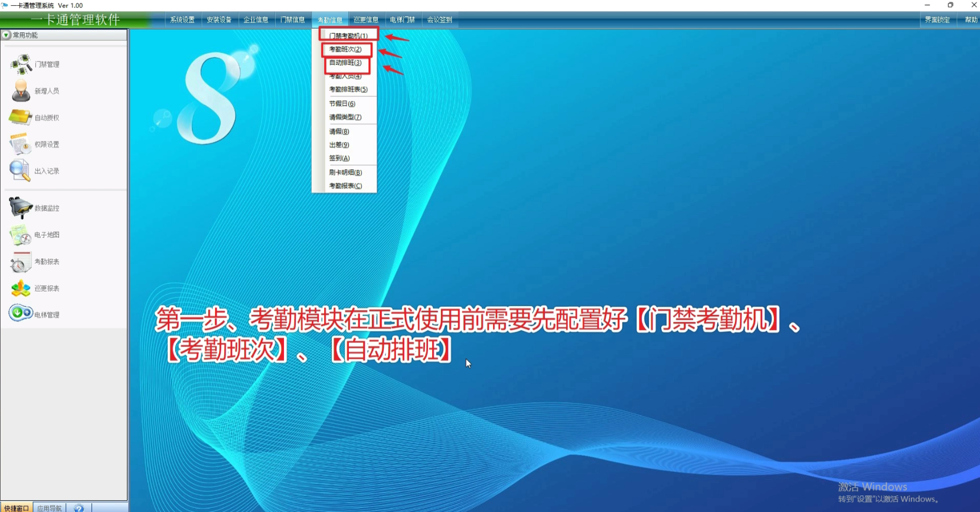Open 刷卡明细(B) from the menu
The image size is (980, 512).
point(345,172)
